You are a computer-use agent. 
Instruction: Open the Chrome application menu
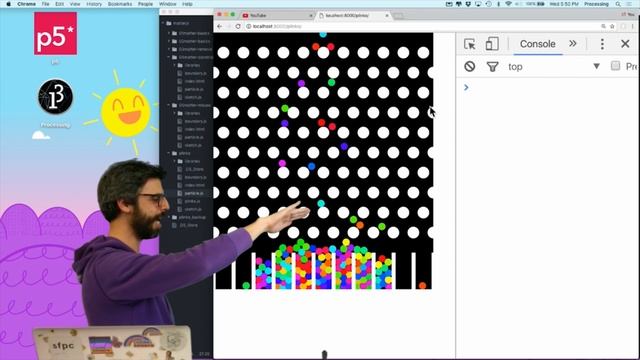27,4
